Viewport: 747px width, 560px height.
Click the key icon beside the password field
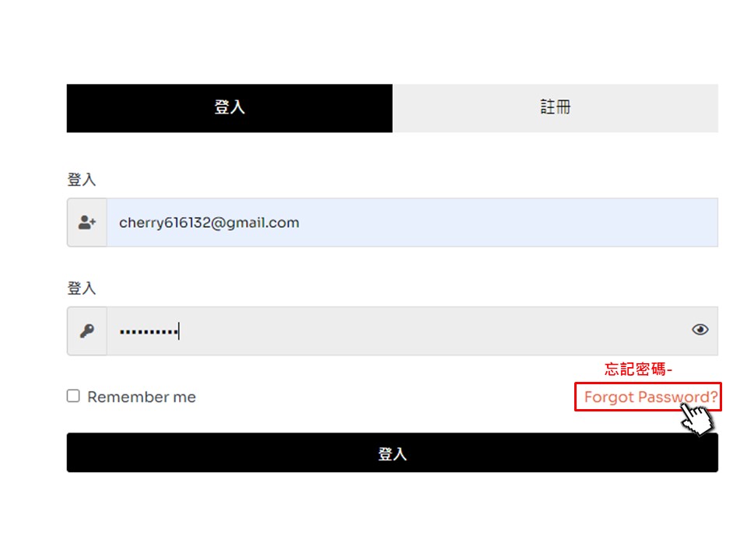tap(86, 331)
